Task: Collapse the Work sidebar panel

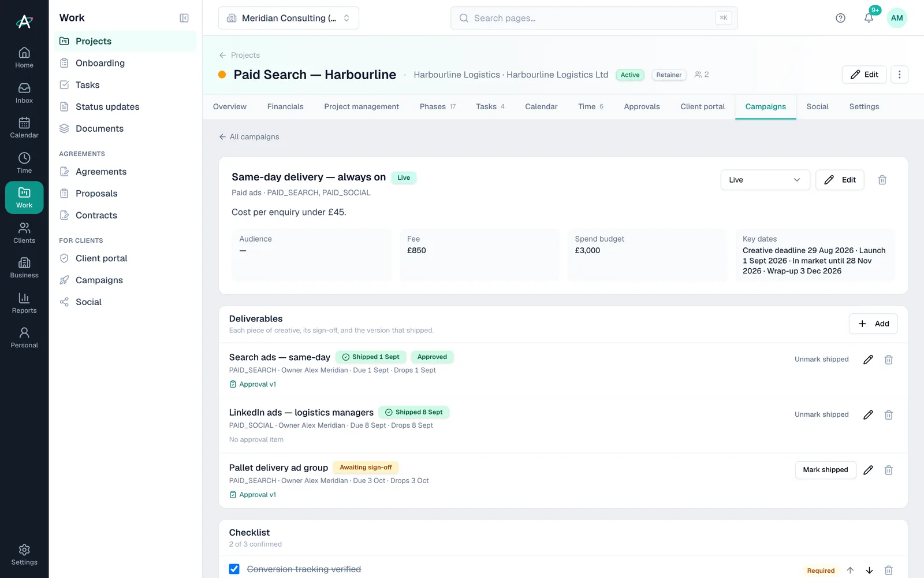Action: pyautogui.click(x=184, y=18)
